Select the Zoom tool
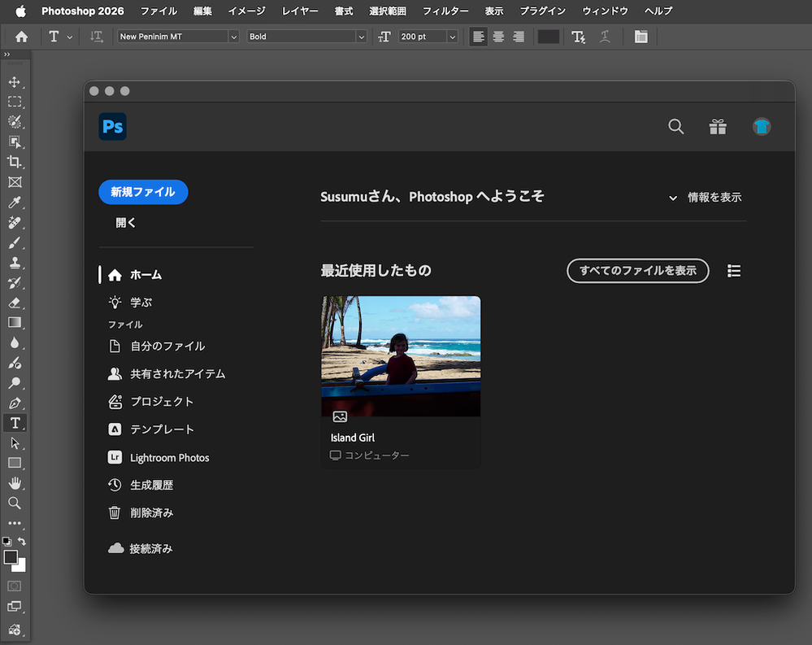Viewport: 812px width, 645px height. coord(15,503)
